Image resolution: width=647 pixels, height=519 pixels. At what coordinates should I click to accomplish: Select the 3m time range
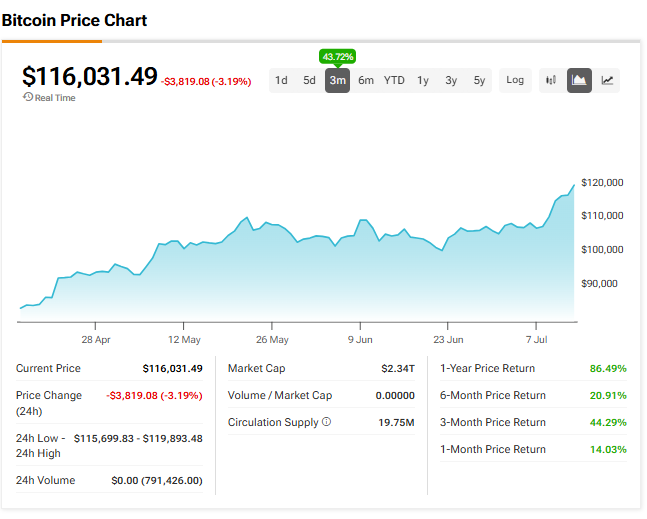pos(338,80)
